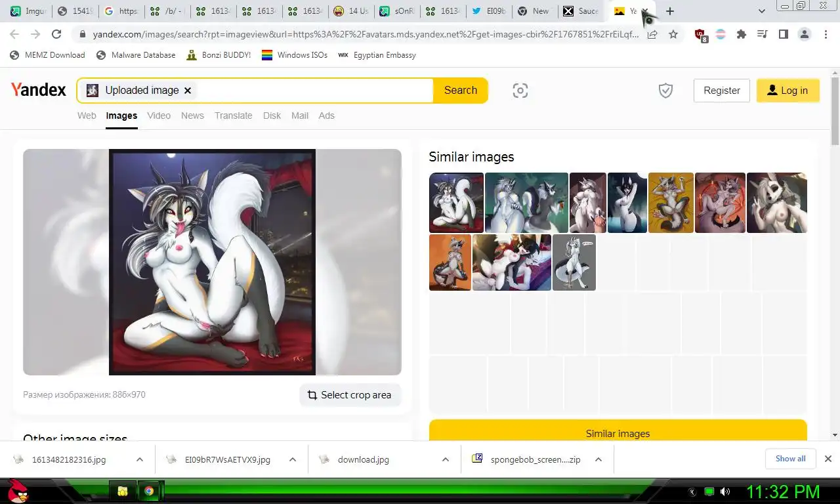Select the Images search tab

121,115
